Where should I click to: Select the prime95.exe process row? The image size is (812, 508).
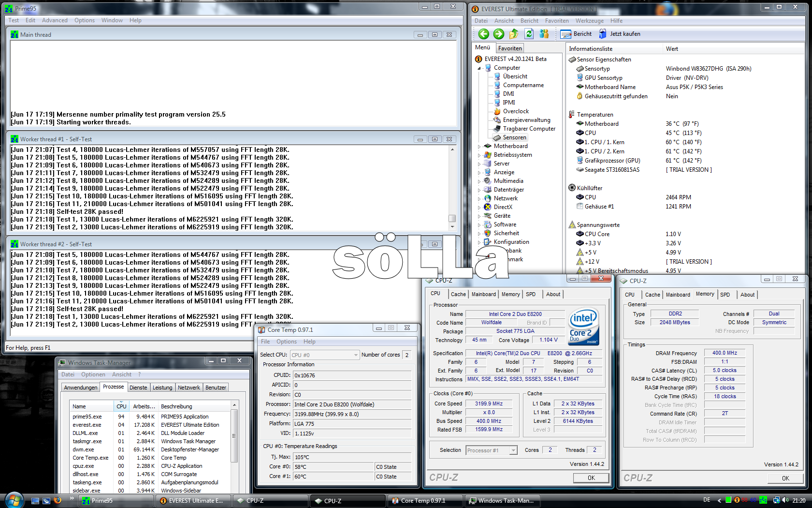pyautogui.click(x=150, y=417)
